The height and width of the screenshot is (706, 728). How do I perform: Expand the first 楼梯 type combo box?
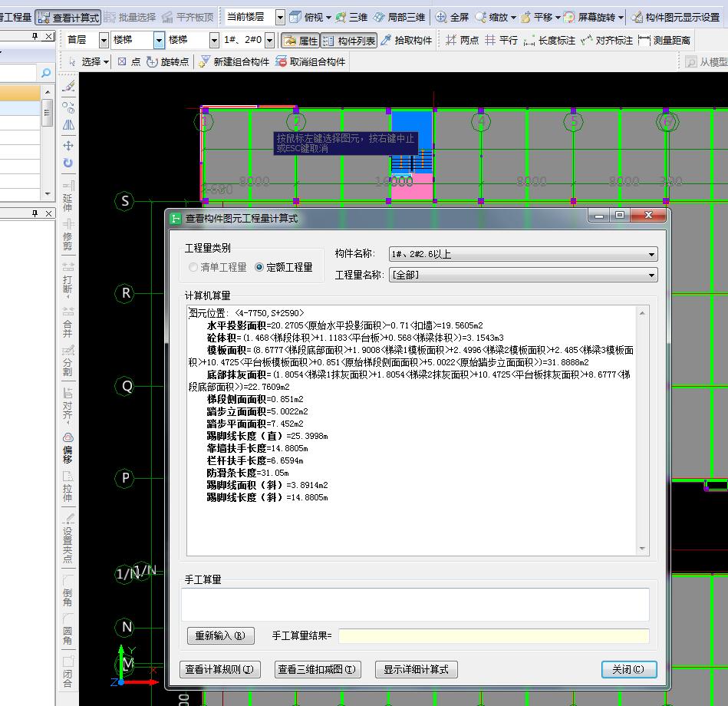160,41
